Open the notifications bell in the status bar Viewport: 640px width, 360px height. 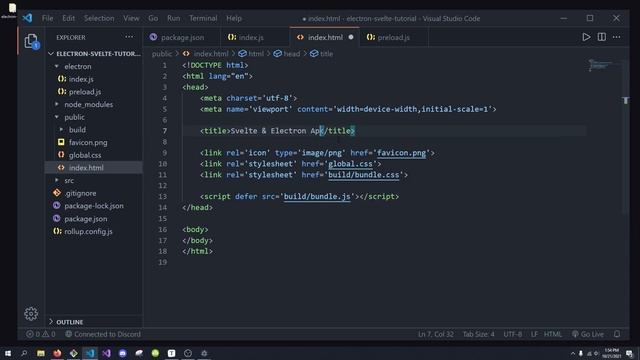617,334
